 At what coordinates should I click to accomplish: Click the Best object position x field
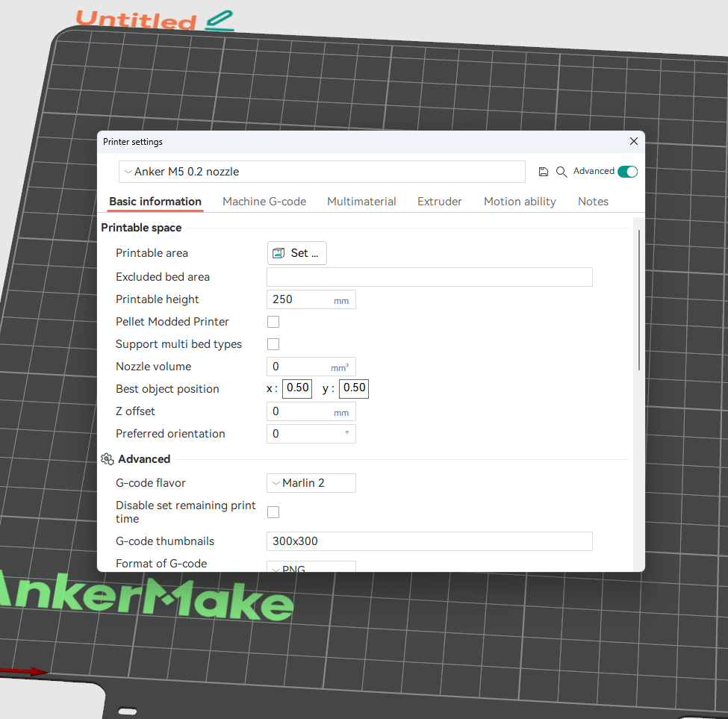click(297, 388)
